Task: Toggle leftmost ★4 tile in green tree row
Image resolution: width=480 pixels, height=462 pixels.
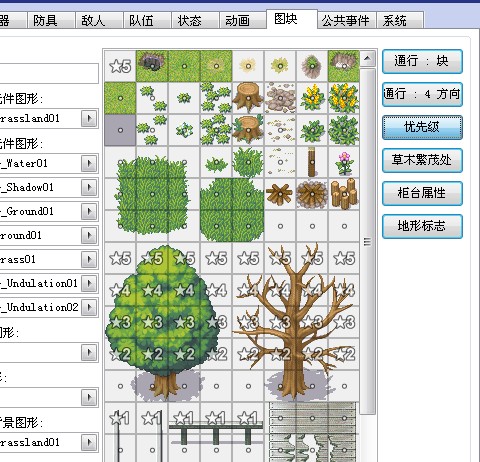Action: (x=120, y=290)
